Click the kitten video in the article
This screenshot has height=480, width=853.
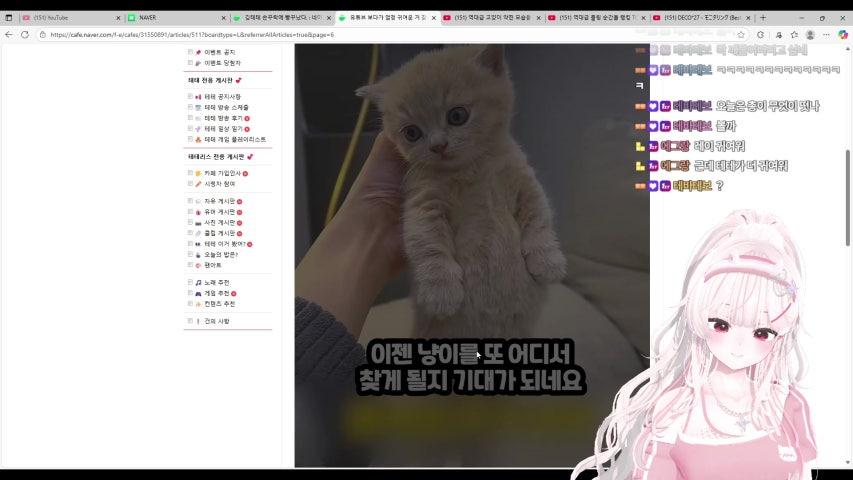click(x=472, y=255)
